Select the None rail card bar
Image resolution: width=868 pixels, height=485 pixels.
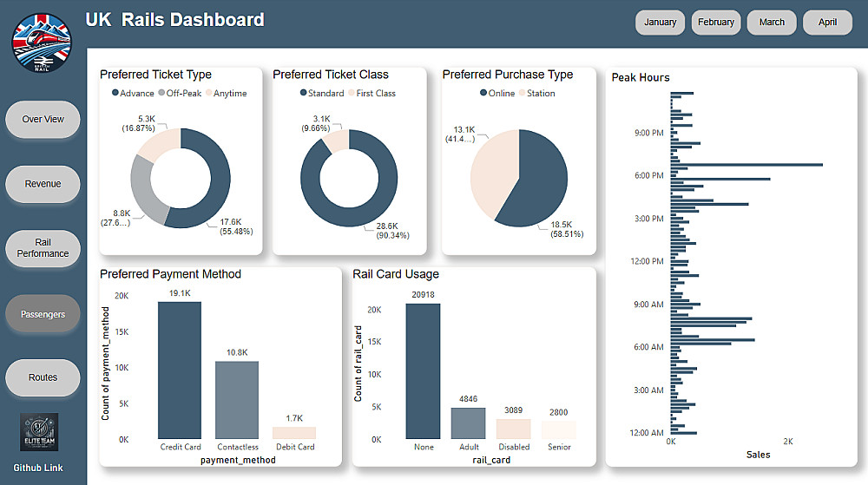[423, 371]
